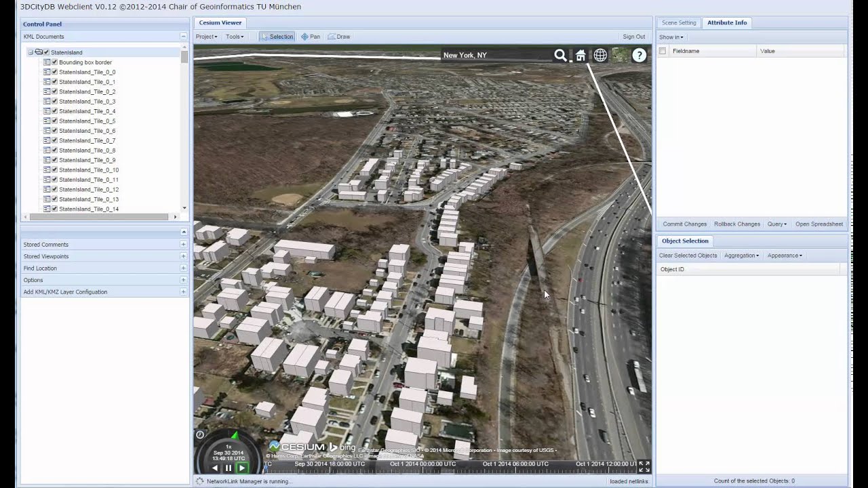Click the Bing logo credit
Screen dimensions: 868x488
click(342, 447)
